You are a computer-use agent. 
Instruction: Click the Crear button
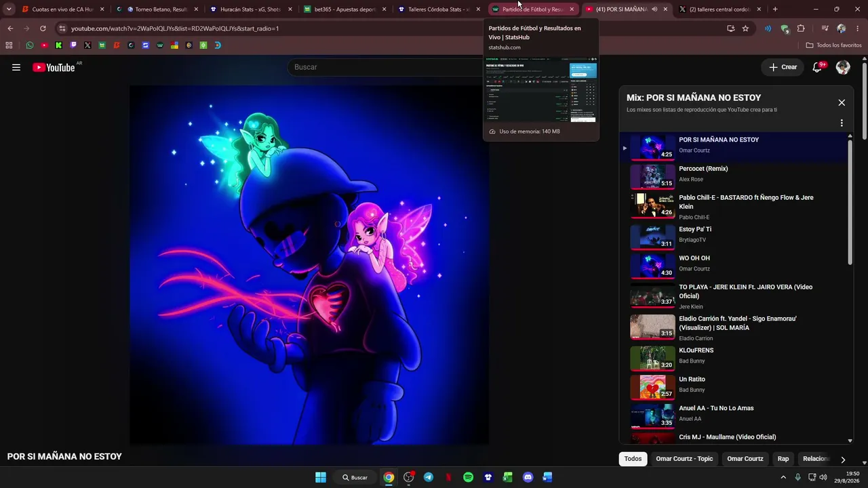(x=783, y=67)
